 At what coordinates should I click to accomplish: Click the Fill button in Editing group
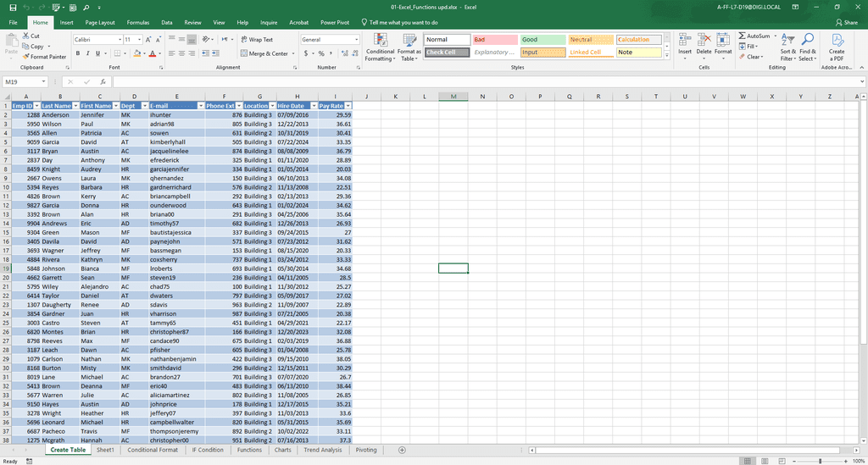coord(748,47)
